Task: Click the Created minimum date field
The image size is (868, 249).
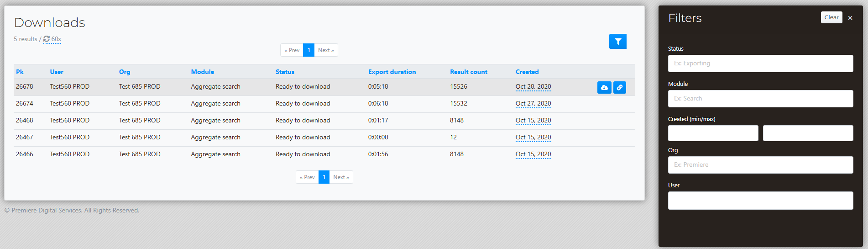Action: point(713,133)
